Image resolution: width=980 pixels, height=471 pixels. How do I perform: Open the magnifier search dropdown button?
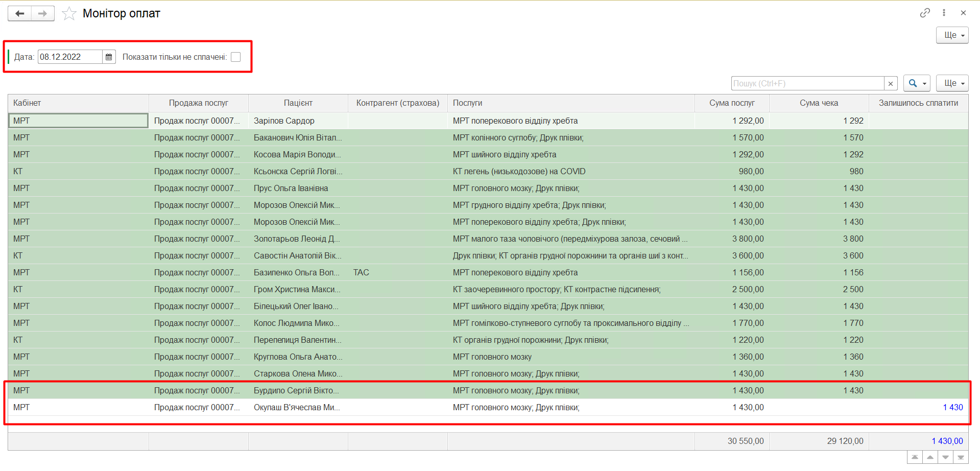click(916, 83)
